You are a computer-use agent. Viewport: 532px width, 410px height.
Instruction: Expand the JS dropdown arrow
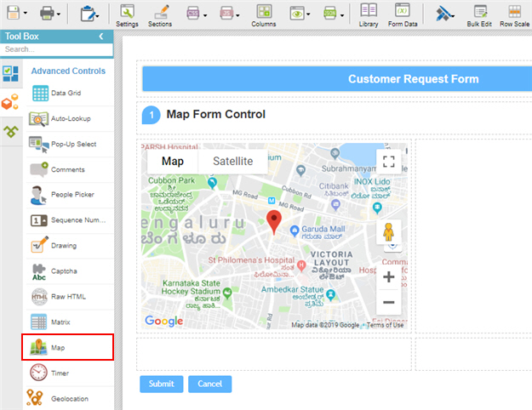[x=237, y=15]
